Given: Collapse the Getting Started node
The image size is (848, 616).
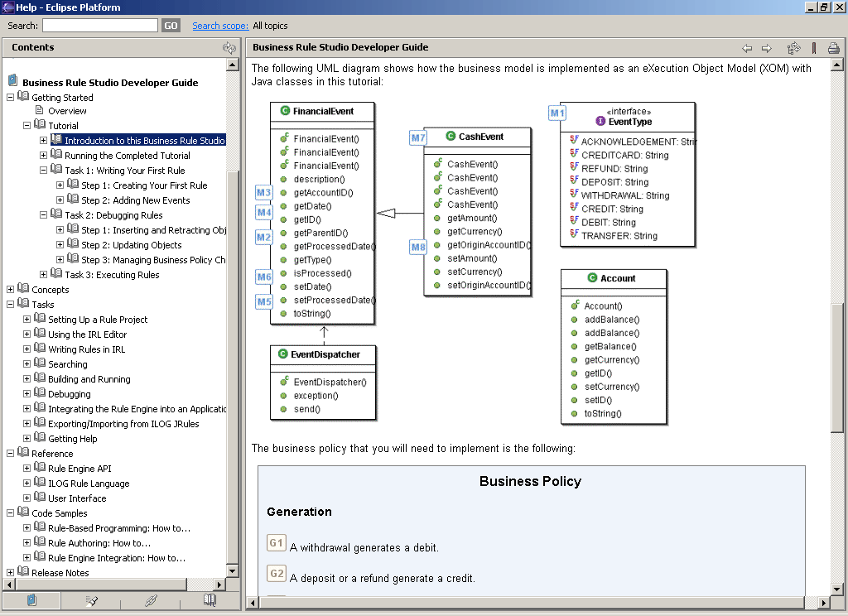Looking at the screenshot, I should 10,98.
